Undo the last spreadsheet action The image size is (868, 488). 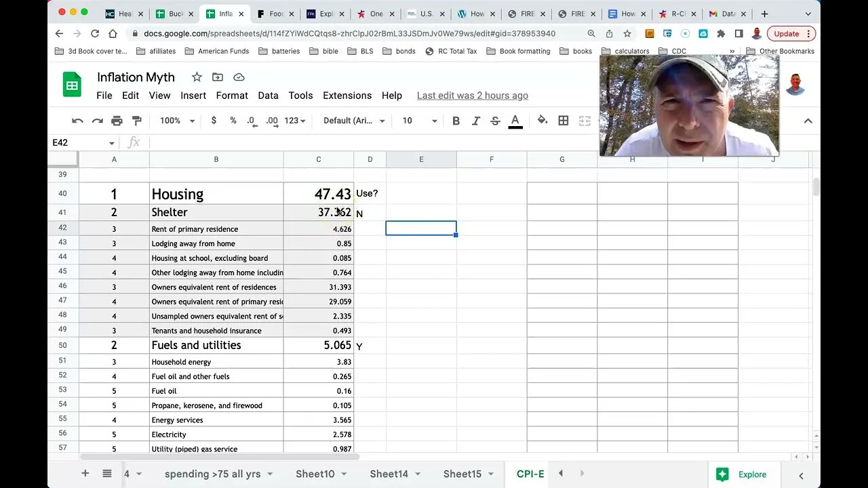(x=77, y=121)
